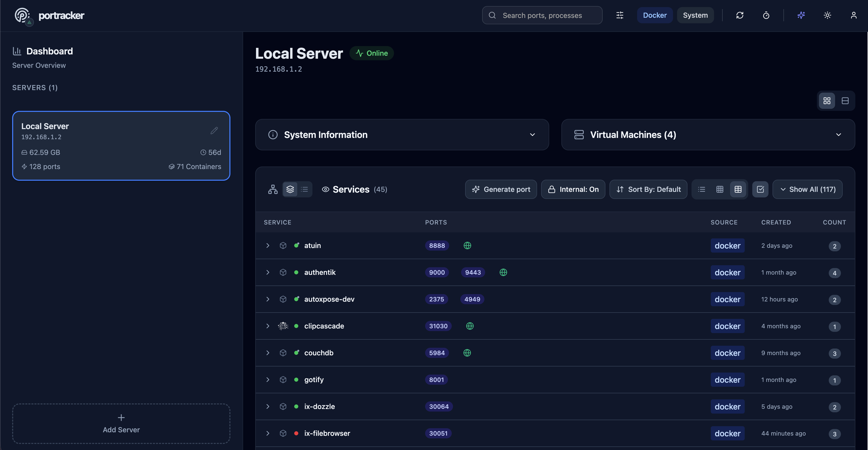This screenshot has height=450, width=868.
Task: Choose the list layout icon
Action: (702, 189)
